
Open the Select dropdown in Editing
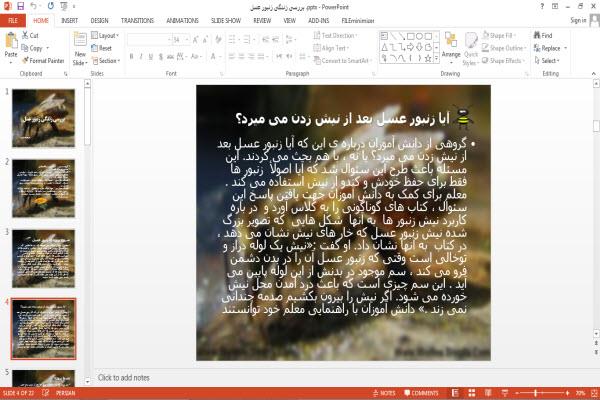click(547, 60)
